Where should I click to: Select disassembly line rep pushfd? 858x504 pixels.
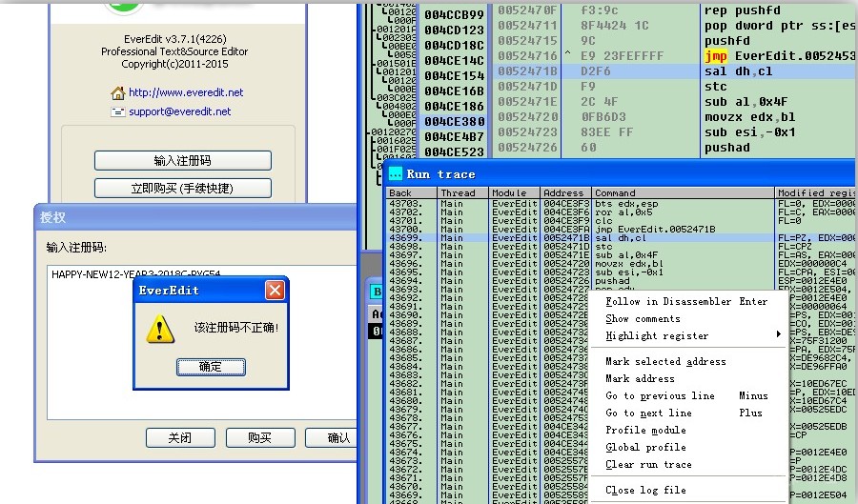tap(675, 10)
